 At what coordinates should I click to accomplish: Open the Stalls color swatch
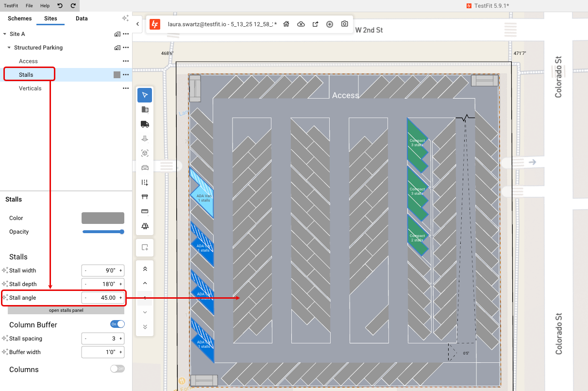click(x=103, y=218)
